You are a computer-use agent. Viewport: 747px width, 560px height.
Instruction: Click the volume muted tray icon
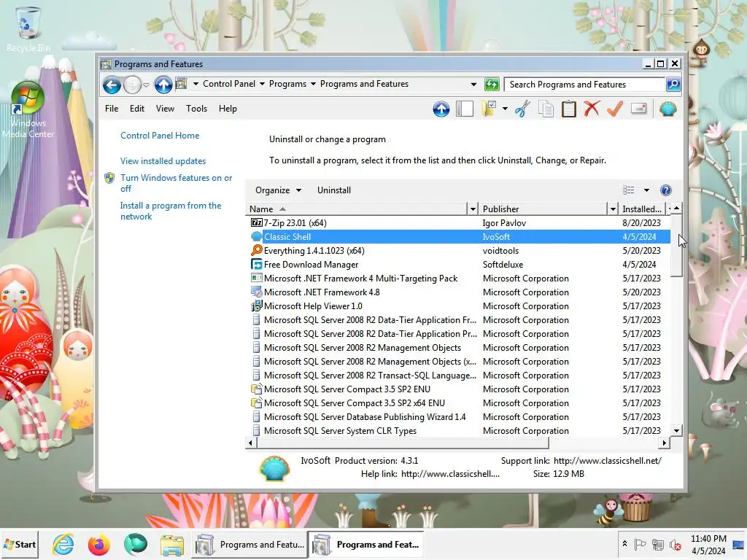point(675,545)
